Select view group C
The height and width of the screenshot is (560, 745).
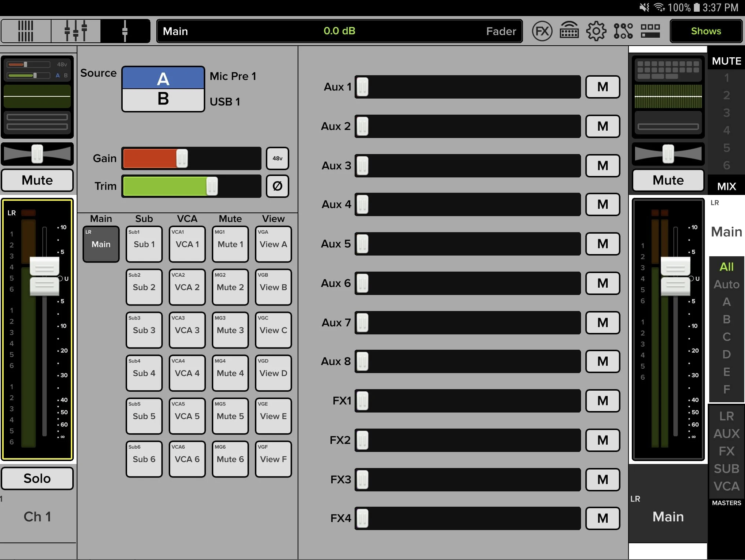pos(726,337)
